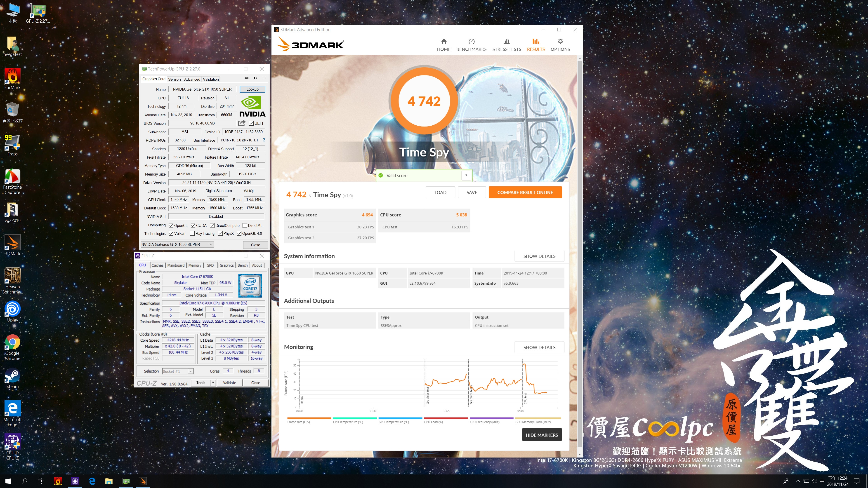Open Windows search from the taskbar

(x=24, y=481)
